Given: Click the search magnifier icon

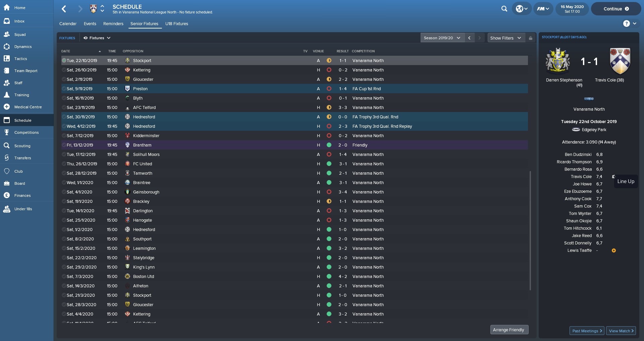Looking at the screenshot, I should tap(504, 9).
